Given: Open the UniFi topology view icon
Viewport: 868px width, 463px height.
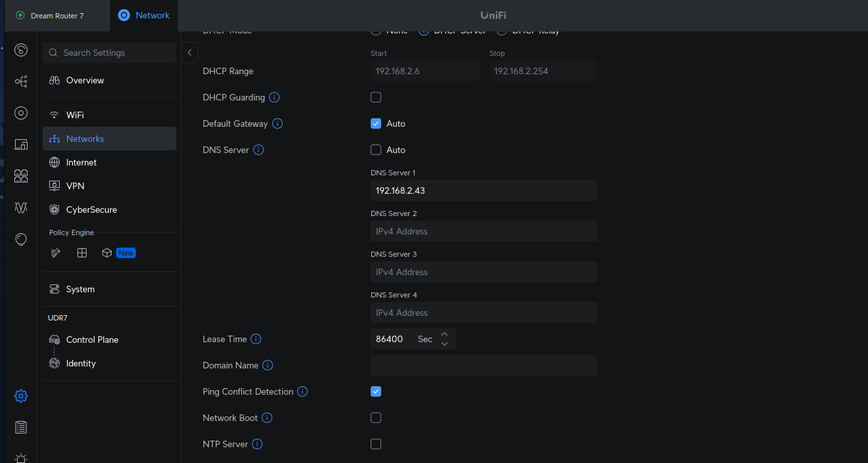Looking at the screenshot, I should click(20, 81).
